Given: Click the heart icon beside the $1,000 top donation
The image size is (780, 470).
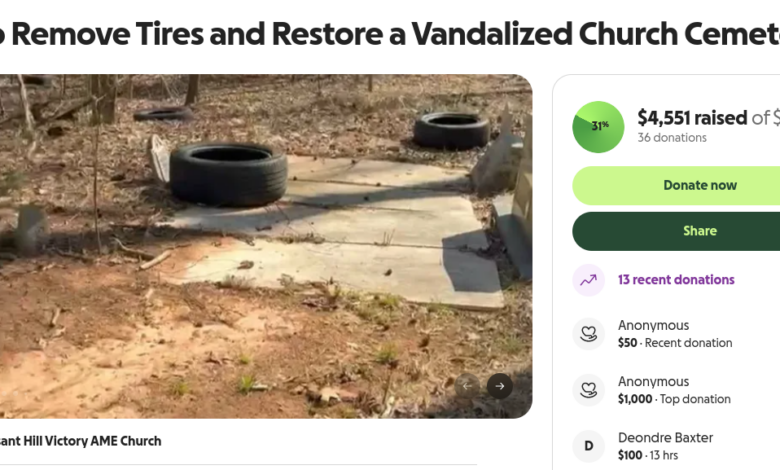Looking at the screenshot, I should [588, 390].
